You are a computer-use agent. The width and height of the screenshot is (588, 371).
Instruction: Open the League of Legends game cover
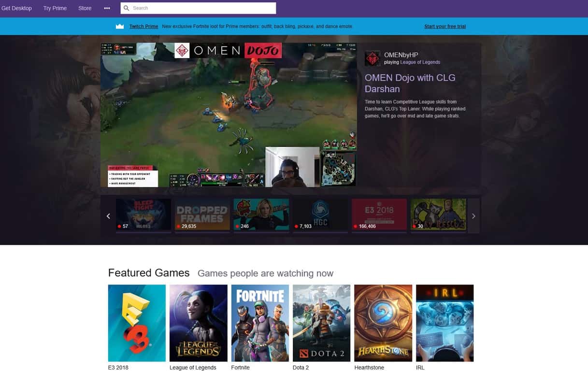coord(199,323)
